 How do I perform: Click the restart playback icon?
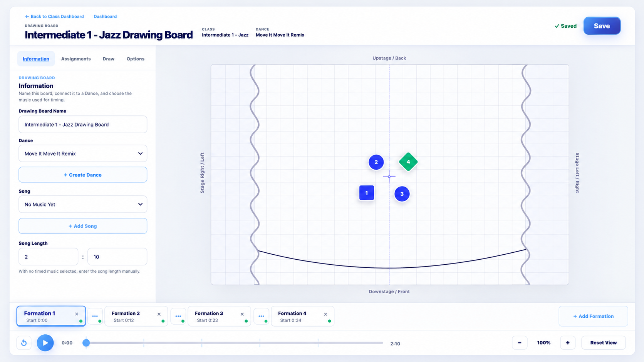click(24, 343)
